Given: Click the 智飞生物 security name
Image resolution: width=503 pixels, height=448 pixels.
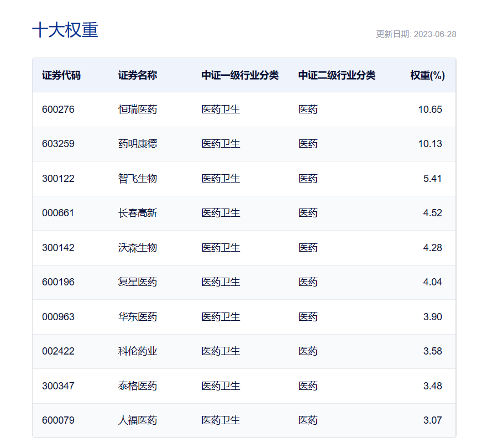Looking at the screenshot, I should click(138, 179).
